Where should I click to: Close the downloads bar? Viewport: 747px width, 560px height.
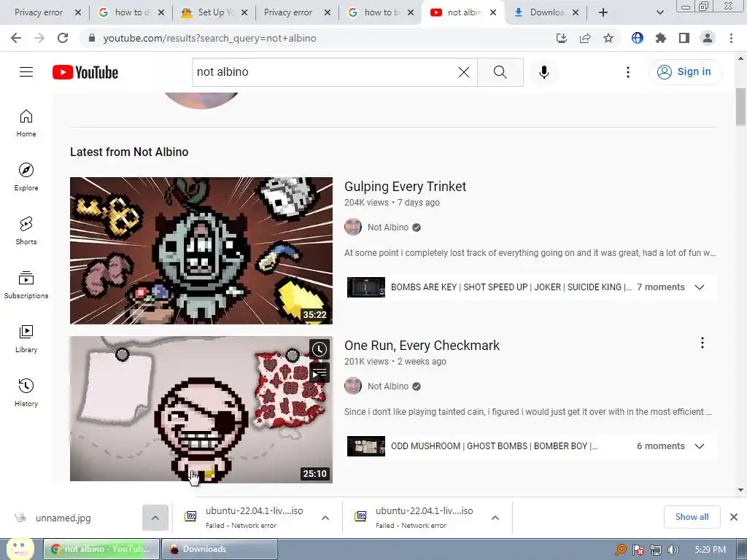pos(734,517)
